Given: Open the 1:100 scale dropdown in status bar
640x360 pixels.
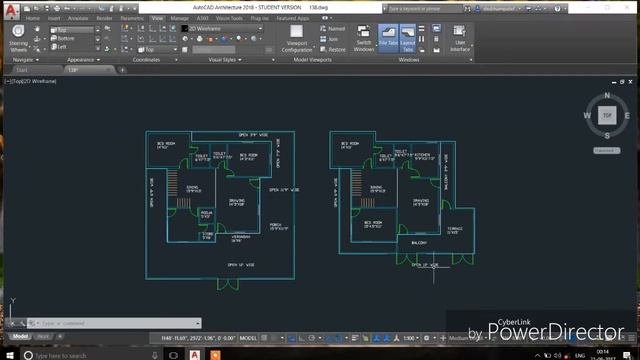Looking at the screenshot, I should pyautogui.click(x=411, y=338).
